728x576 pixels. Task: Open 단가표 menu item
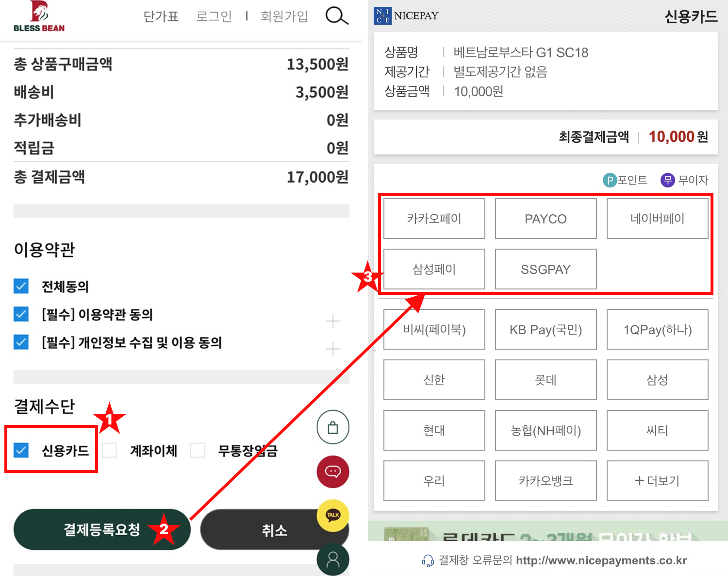point(161,16)
